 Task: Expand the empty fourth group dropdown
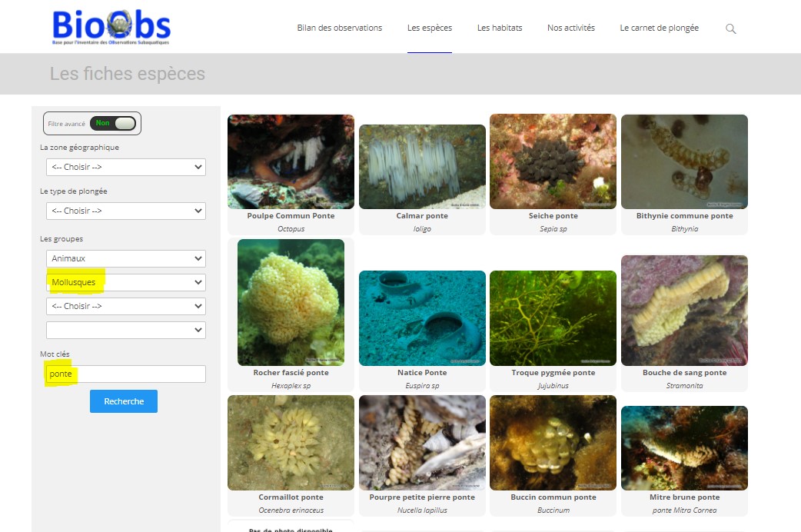pyautogui.click(x=125, y=330)
